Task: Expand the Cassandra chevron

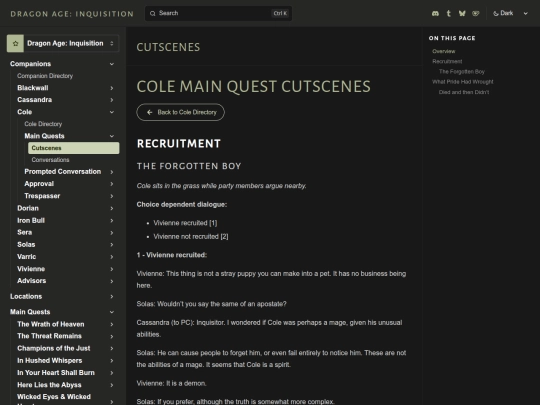Action: (x=112, y=100)
